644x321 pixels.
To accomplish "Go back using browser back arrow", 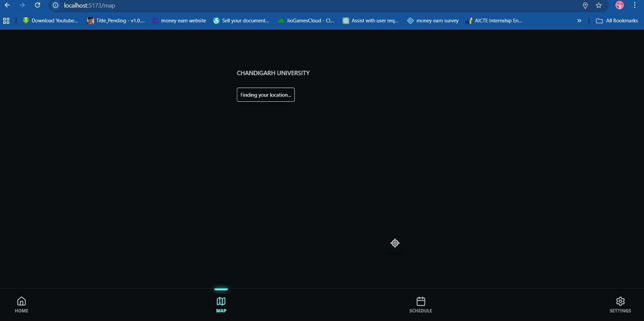I will point(7,5).
